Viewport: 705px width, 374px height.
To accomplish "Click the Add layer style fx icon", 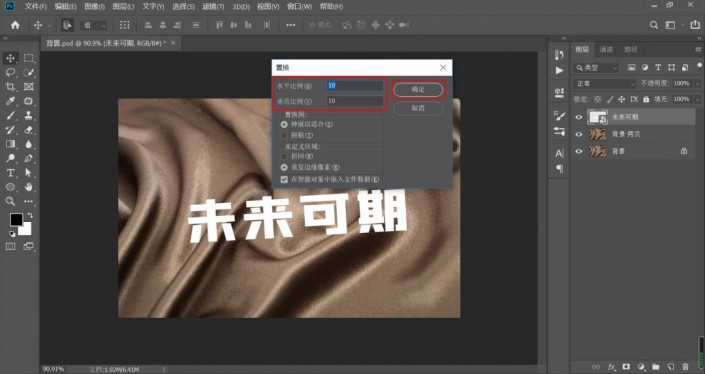I will click(611, 367).
